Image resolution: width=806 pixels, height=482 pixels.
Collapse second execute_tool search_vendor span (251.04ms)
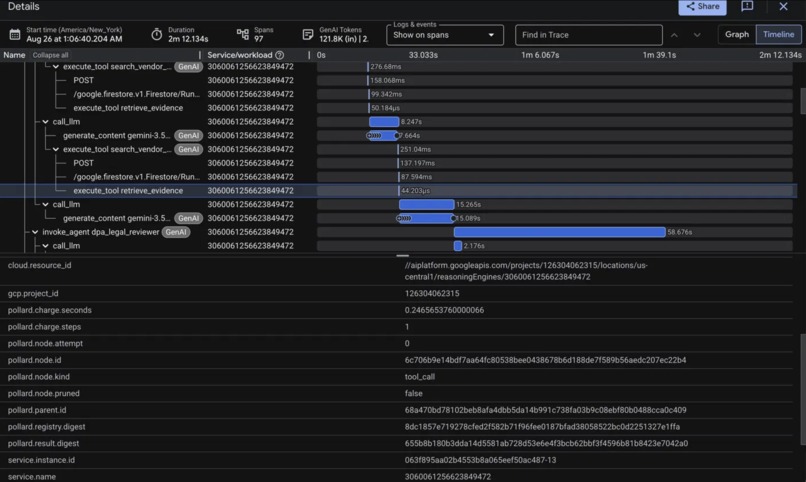click(x=56, y=150)
